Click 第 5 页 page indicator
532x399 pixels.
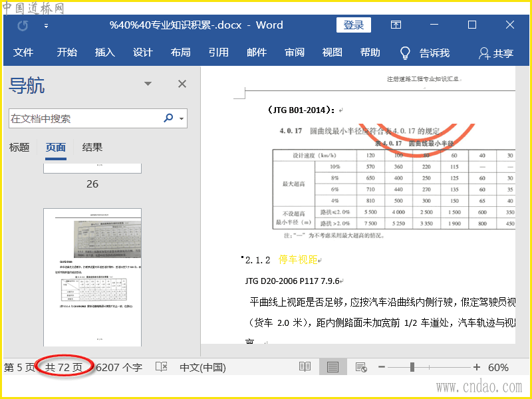pos(19,368)
